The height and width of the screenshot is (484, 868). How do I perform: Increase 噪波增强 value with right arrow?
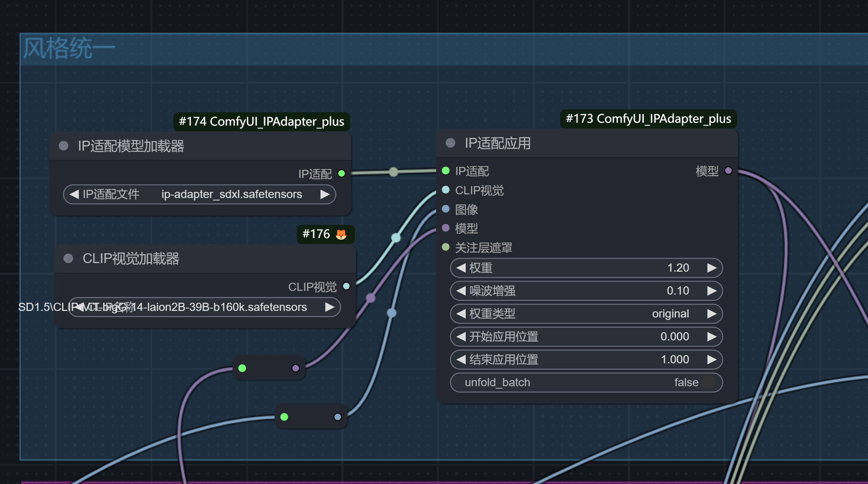[x=712, y=290]
